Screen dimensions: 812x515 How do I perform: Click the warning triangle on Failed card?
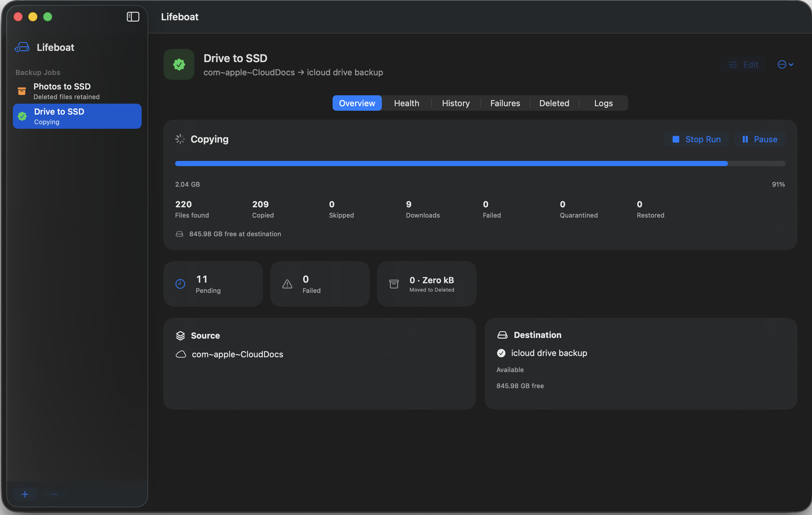287,284
